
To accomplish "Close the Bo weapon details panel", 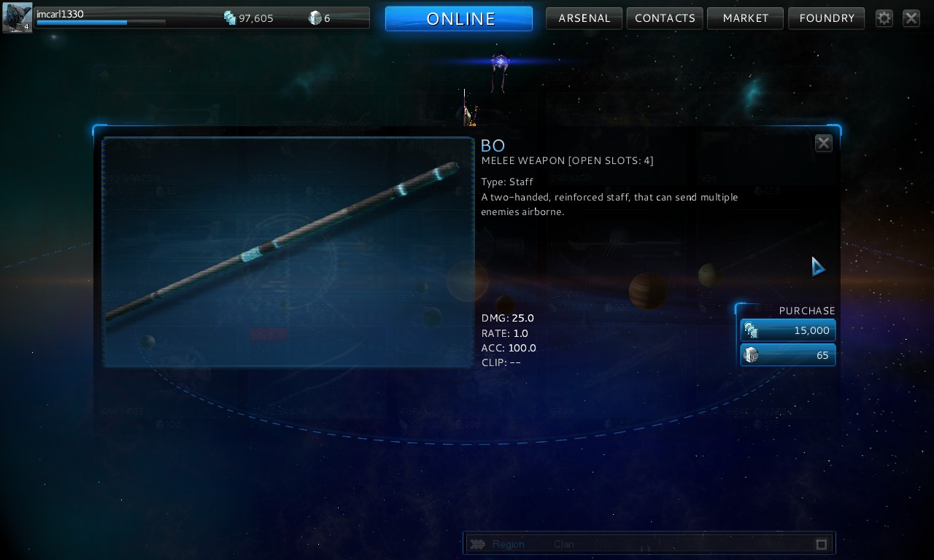I will [x=824, y=143].
